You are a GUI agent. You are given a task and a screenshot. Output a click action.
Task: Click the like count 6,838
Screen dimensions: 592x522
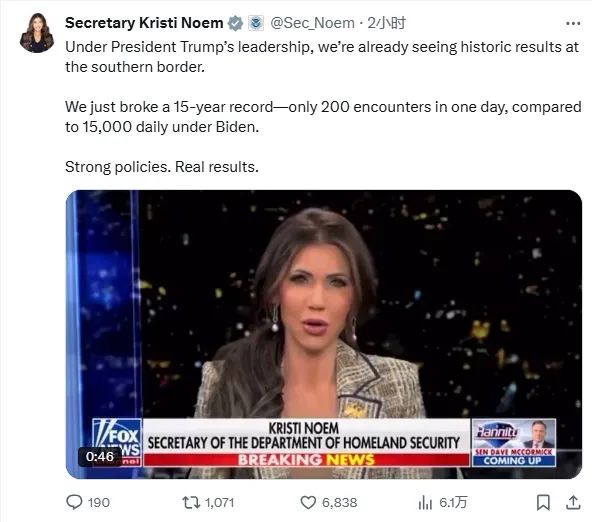coord(339,503)
